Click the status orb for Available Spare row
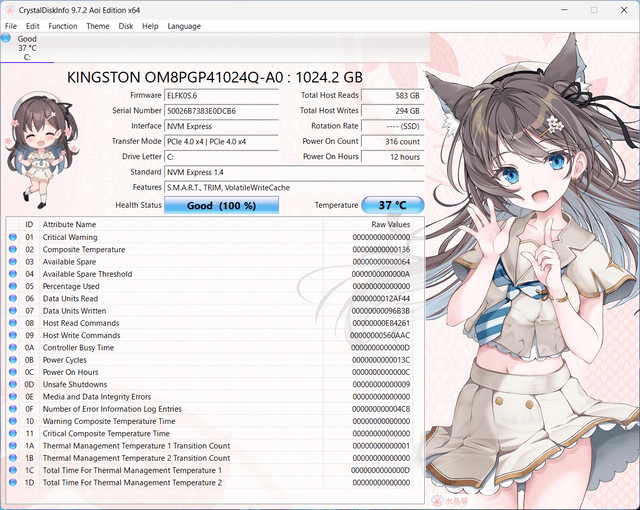 click(x=13, y=262)
